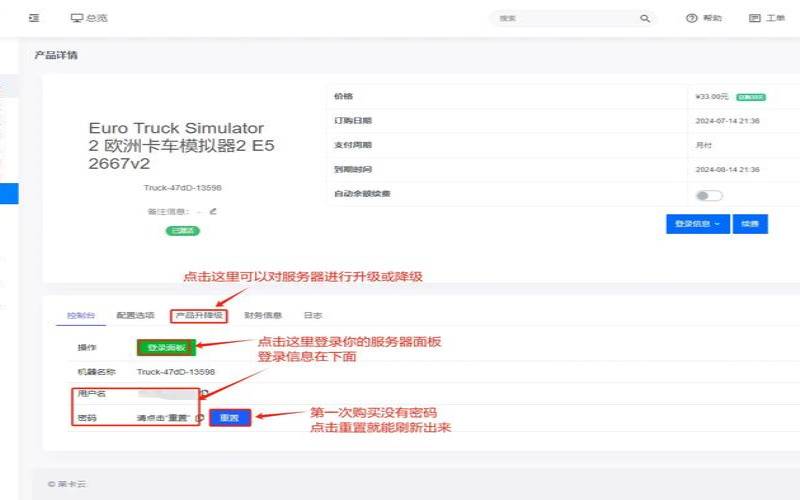Screen dimensions: 800x500
Task: Switch to the 配置选项 tab
Action: coord(135,315)
